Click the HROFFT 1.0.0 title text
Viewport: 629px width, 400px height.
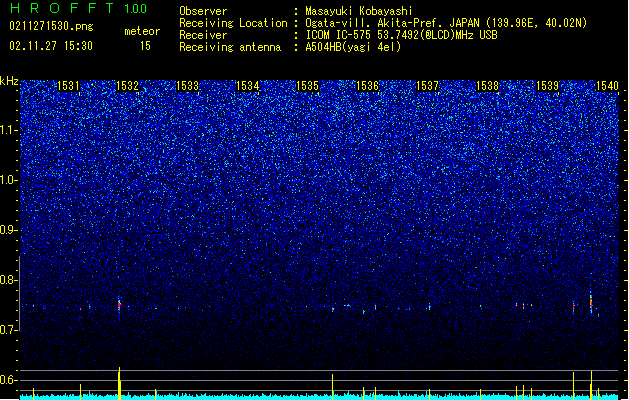[x=79, y=8]
